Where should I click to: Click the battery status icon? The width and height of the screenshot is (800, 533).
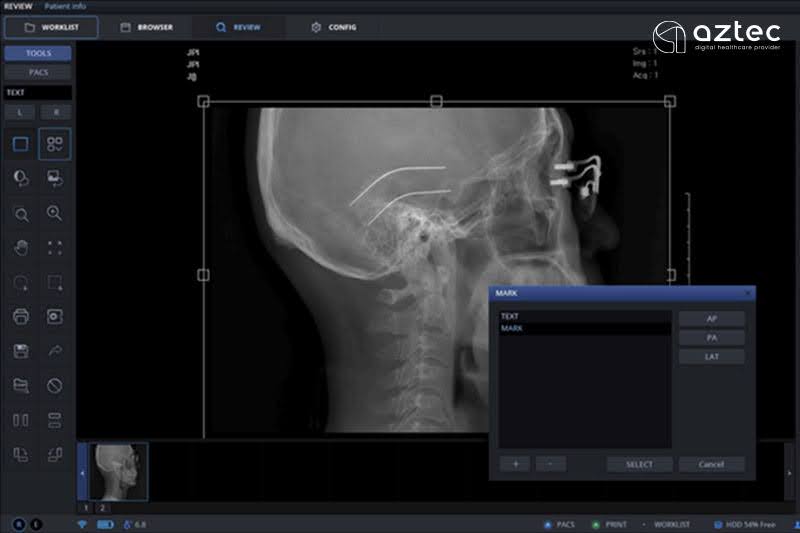pos(105,524)
